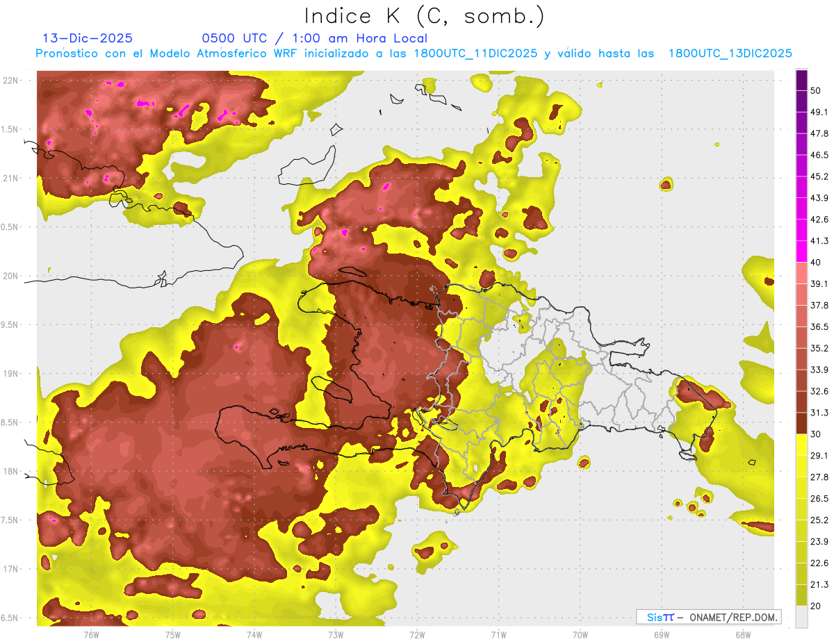Click the colorbar value 20

click(x=817, y=606)
